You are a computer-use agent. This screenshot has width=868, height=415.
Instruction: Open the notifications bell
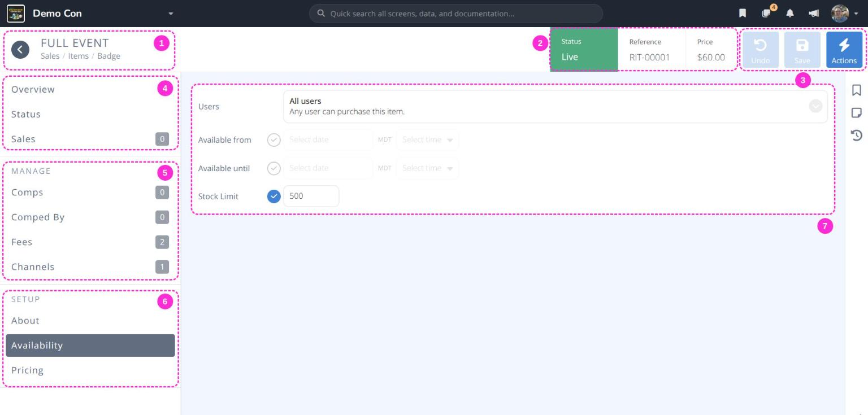pyautogui.click(x=790, y=13)
